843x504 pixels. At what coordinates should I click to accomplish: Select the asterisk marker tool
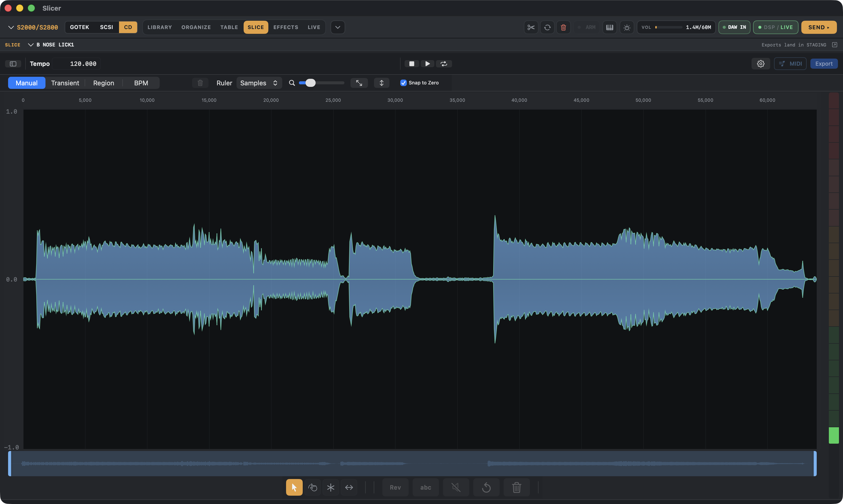point(331,487)
